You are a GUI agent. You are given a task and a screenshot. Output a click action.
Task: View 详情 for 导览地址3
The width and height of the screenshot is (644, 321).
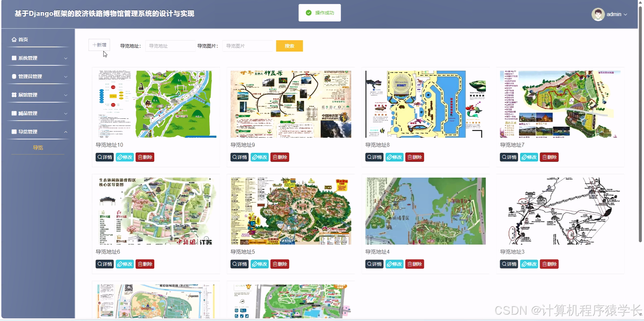509,264
